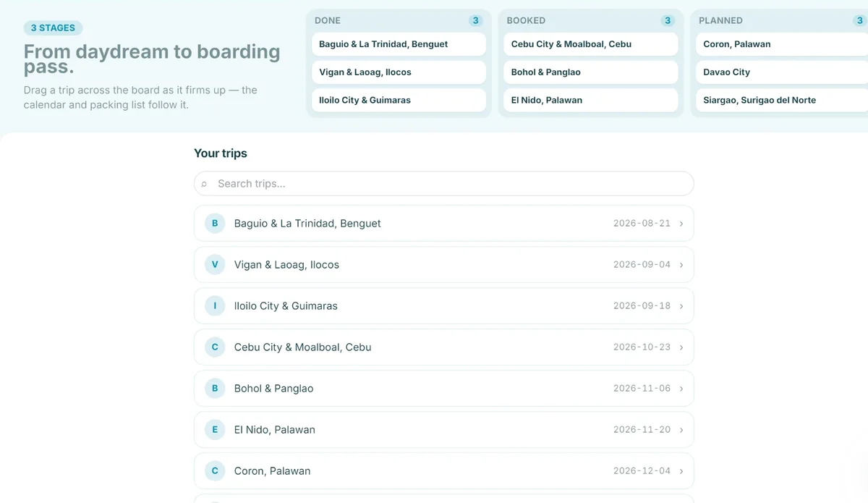Select Iloilo City & Guimaras card in Done column
This screenshot has height=503, width=868.
click(x=399, y=101)
